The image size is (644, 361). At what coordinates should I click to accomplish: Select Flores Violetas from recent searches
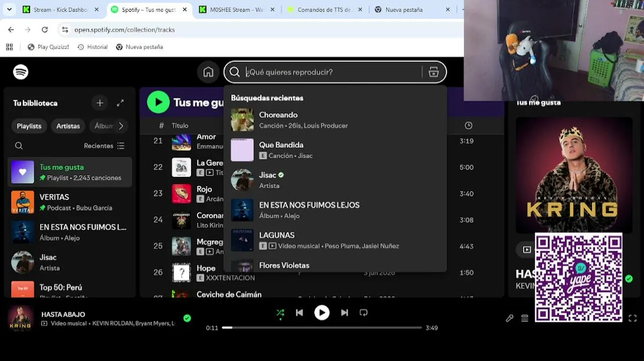335,265
